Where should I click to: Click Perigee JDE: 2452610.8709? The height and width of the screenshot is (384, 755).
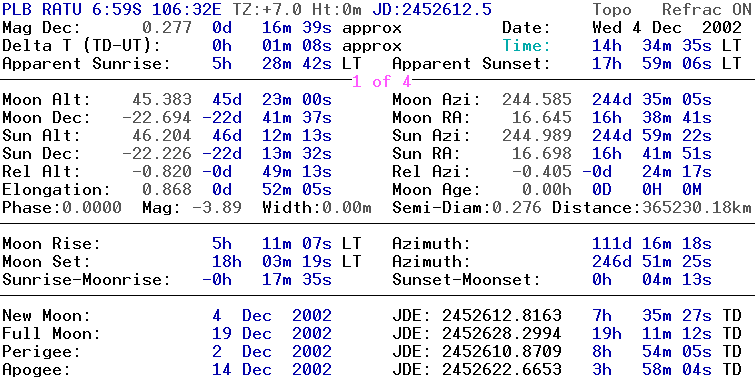[477, 352]
